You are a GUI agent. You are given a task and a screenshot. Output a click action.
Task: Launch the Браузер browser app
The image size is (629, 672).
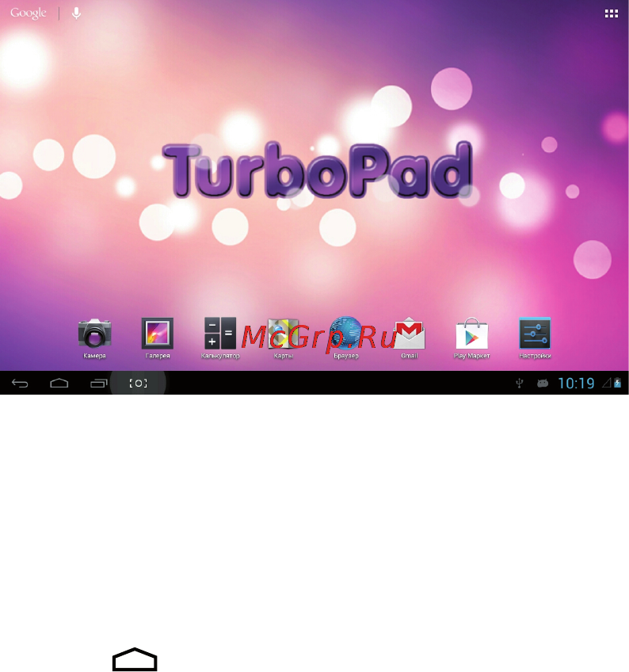[x=346, y=338]
